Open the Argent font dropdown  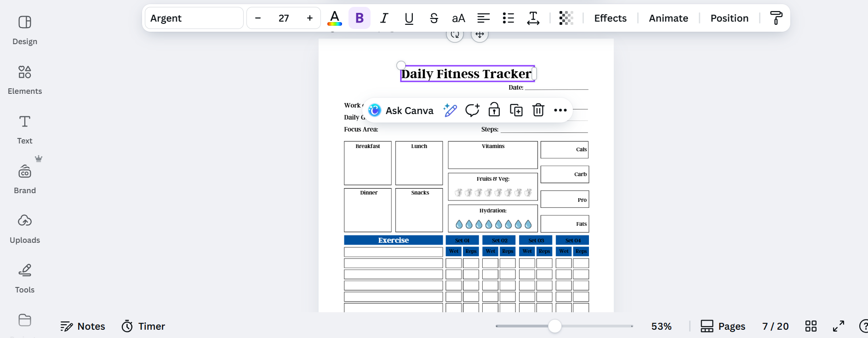tap(194, 18)
